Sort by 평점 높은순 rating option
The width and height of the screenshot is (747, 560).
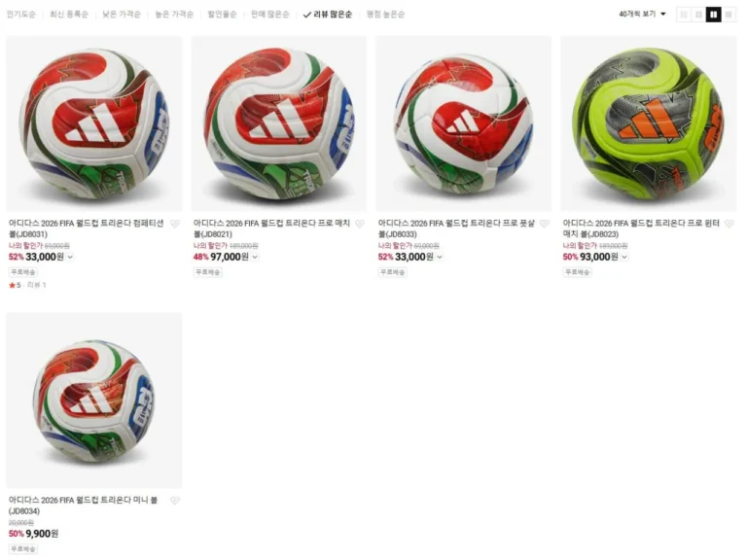[x=385, y=15]
